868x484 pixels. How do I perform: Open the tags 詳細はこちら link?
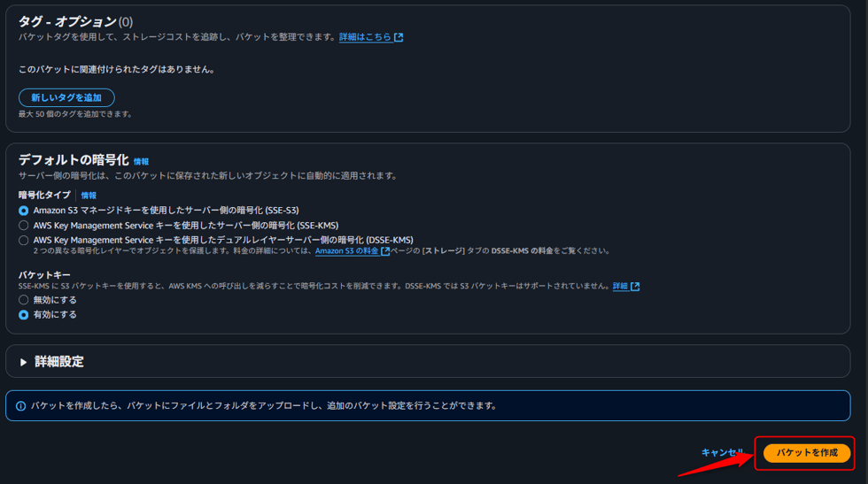pos(365,37)
